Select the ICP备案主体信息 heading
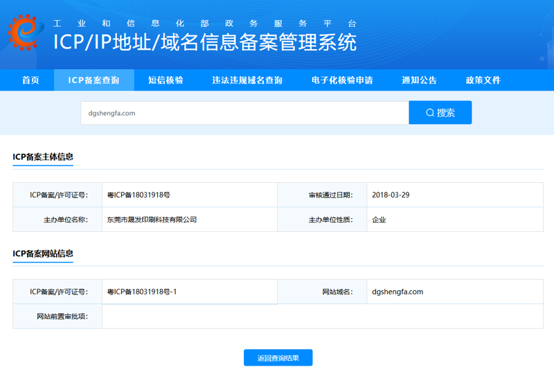The width and height of the screenshot is (554, 392). click(x=43, y=157)
